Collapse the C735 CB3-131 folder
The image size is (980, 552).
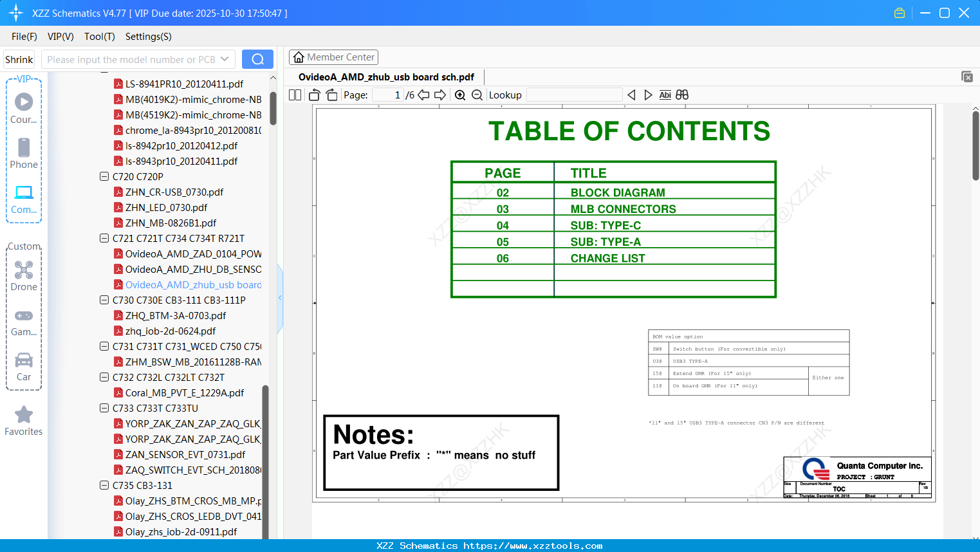(104, 485)
